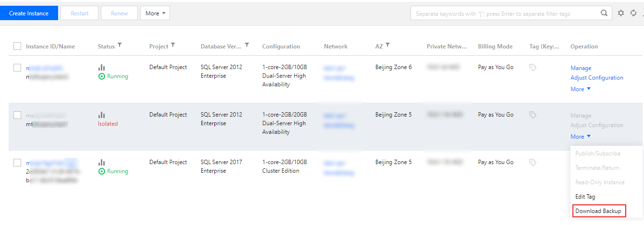Open the Project column filter
Viewport: 644px width, 225px height.
(173, 46)
